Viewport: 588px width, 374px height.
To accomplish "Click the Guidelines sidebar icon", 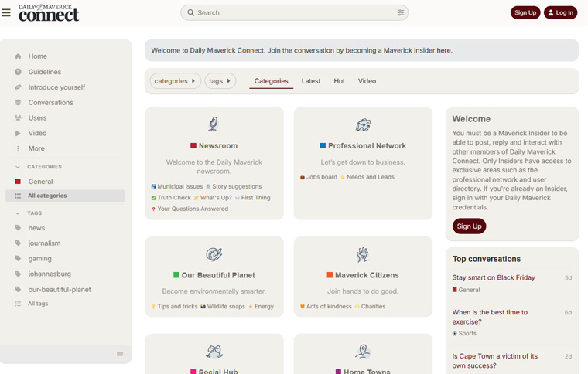I will 18,72.
